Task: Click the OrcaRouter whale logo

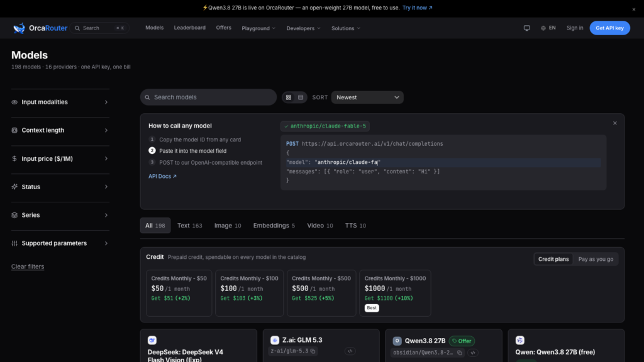Action: click(19, 28)
